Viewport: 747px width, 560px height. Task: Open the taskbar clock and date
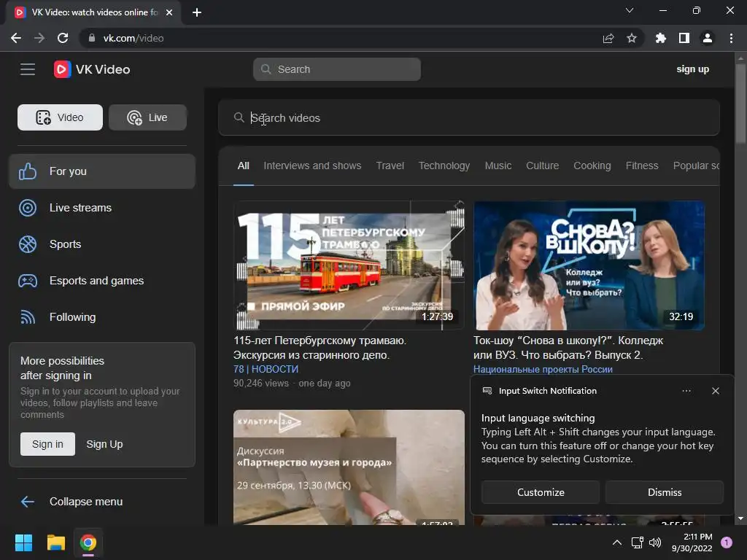(692, 542)
